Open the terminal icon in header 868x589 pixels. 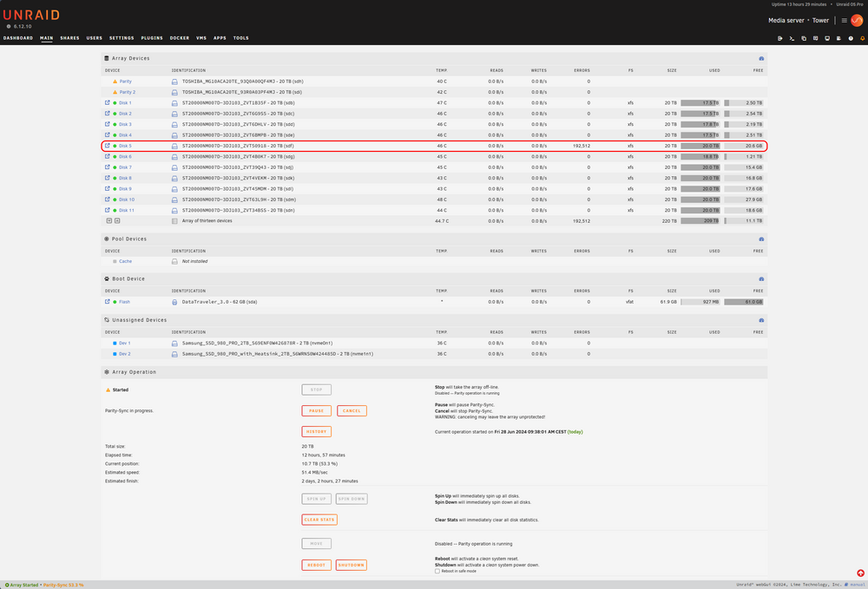(792, 38)
